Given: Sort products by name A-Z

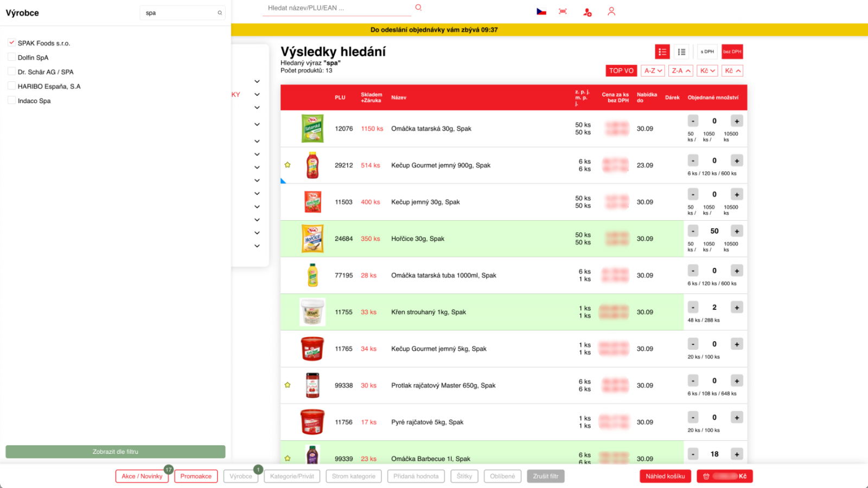Looking at the screenshot, I should point(653,70).
